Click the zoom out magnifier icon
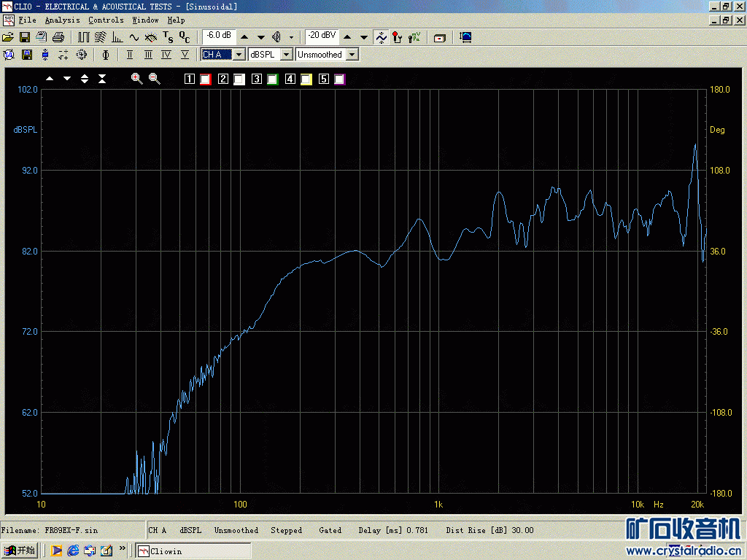The width and height of the screenshot is (747, 560). coord(155,79)
